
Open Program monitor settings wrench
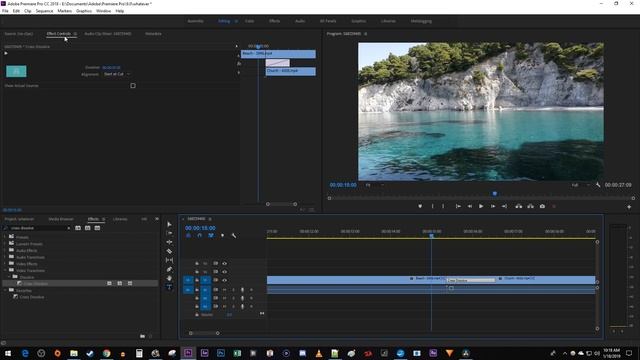(598, 185)
